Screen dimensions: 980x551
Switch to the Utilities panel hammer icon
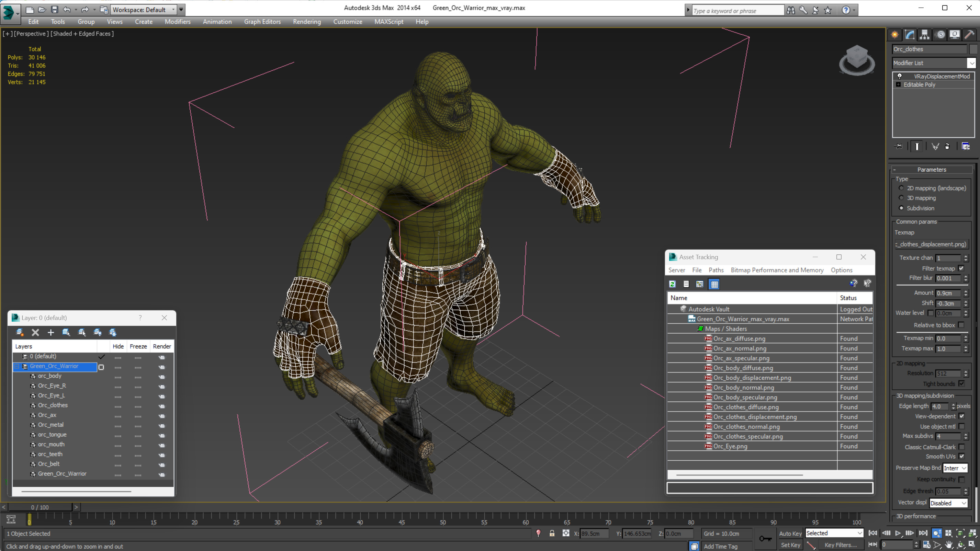pos(969,35)
